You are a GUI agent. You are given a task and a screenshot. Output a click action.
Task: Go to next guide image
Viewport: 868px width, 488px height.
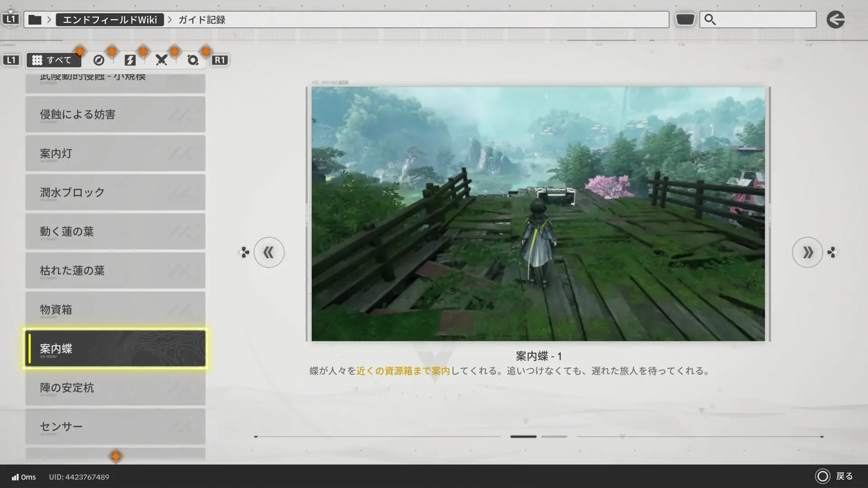pos(807,252)
